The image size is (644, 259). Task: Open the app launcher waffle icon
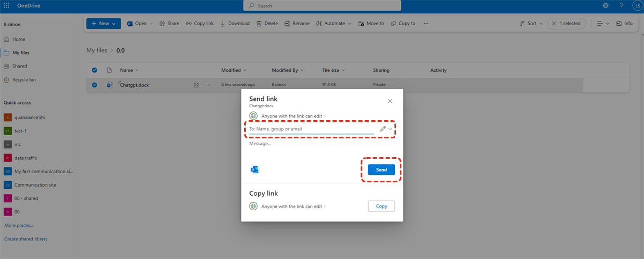[6, 5]
